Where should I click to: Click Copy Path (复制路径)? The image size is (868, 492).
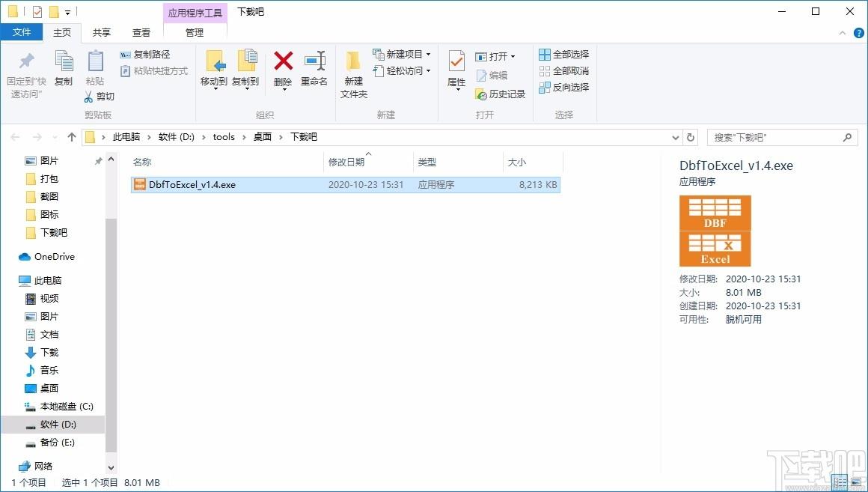point(145,55)
